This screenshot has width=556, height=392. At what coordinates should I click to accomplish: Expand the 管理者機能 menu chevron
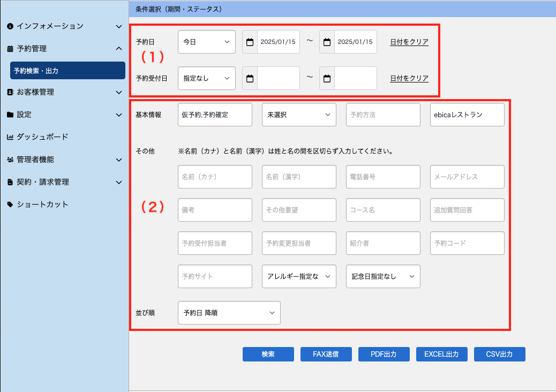119,160
